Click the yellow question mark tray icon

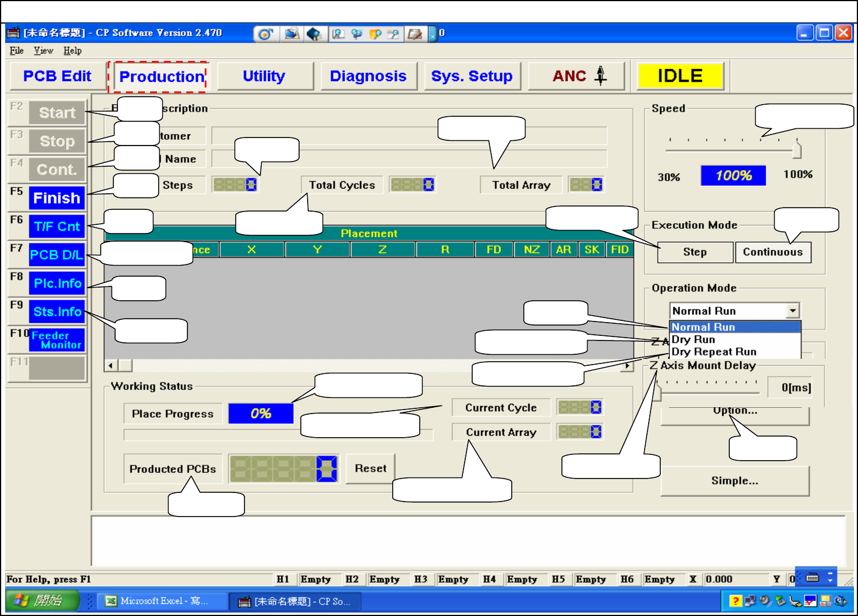735,601
